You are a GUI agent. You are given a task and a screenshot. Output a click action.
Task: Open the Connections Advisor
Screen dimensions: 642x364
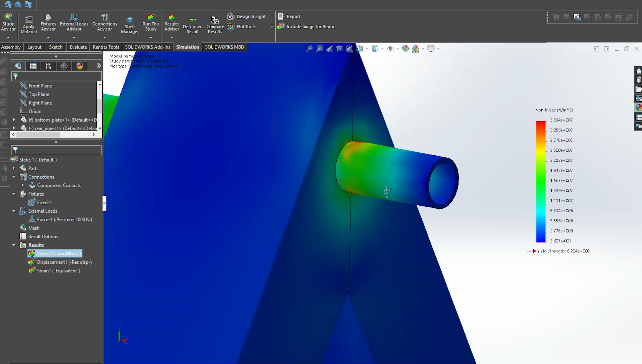105,22
